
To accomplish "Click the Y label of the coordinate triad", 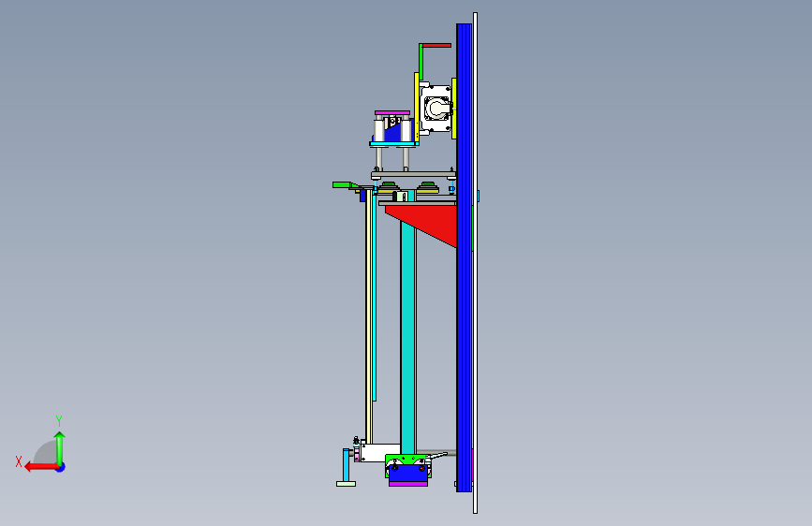I will point(59,420).
